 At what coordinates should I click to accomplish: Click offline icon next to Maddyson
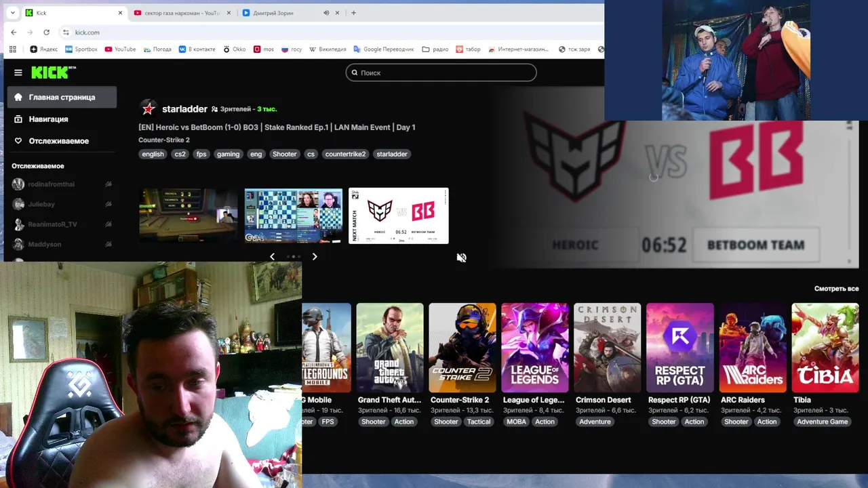[108, 244]
